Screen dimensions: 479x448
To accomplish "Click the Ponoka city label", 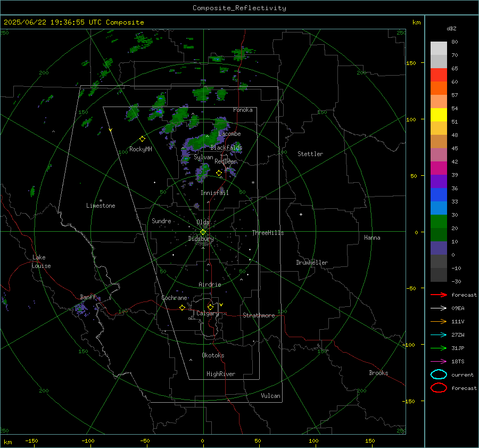I will pyautogui.click(x=243, y=110).
